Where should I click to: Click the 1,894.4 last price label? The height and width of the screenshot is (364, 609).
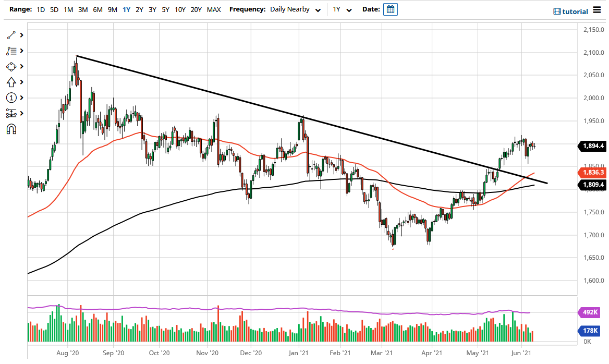[592, 146]
